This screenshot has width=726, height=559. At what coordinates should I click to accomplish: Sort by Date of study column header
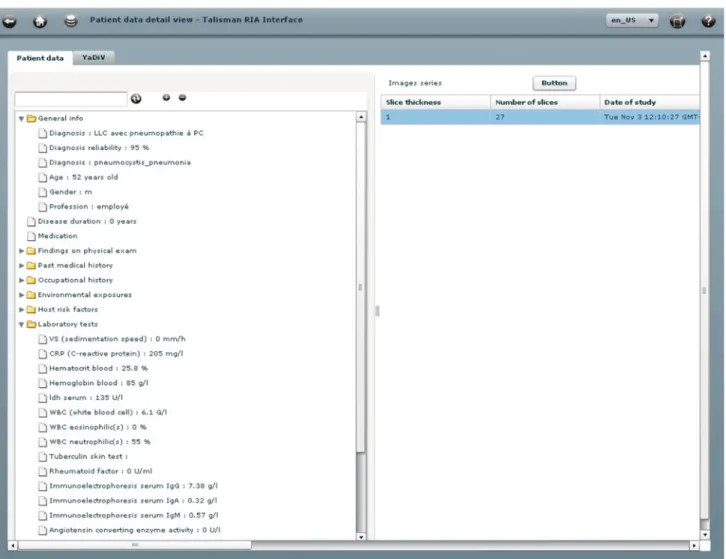point(650,102)
